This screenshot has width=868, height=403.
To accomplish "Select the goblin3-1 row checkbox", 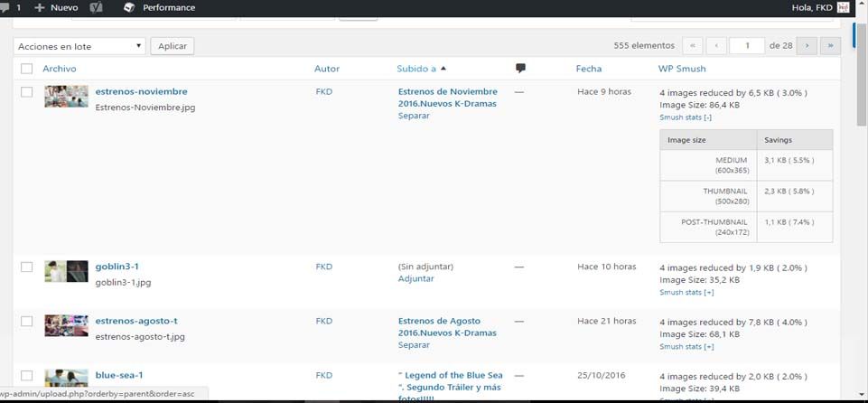I will point(26,267).
